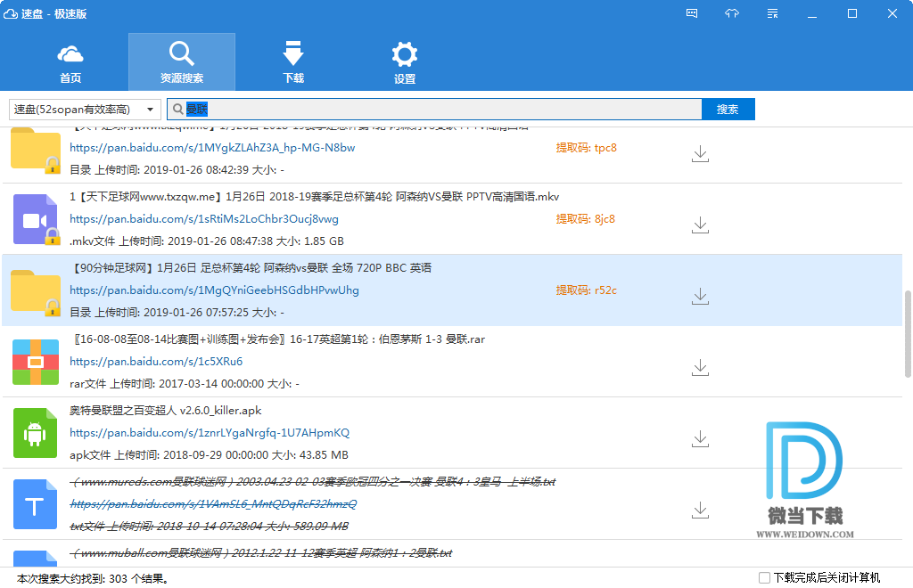This screenshot has width=913, height=588.
Task: Switch to the 首页 tab
Action: pyautogui.click(x=70, y=62)
